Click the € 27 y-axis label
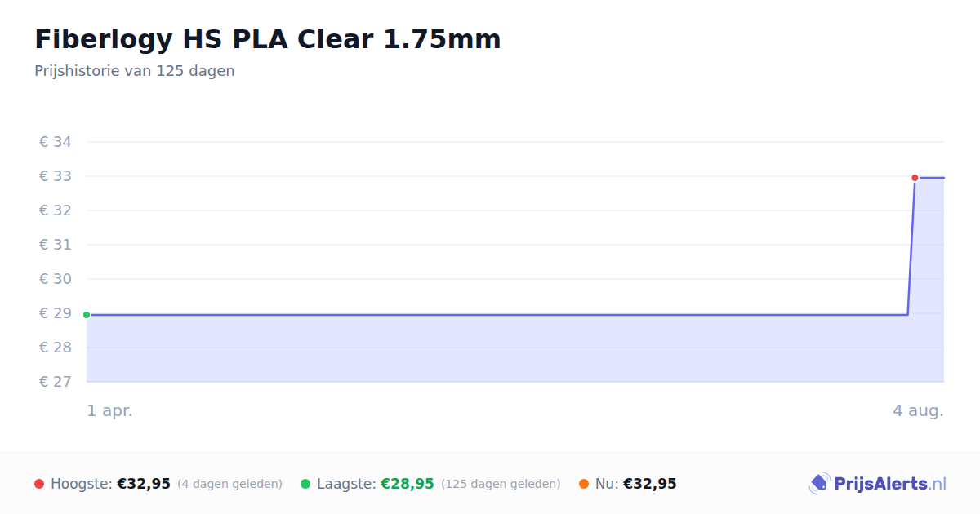 (x=56, y=382)
